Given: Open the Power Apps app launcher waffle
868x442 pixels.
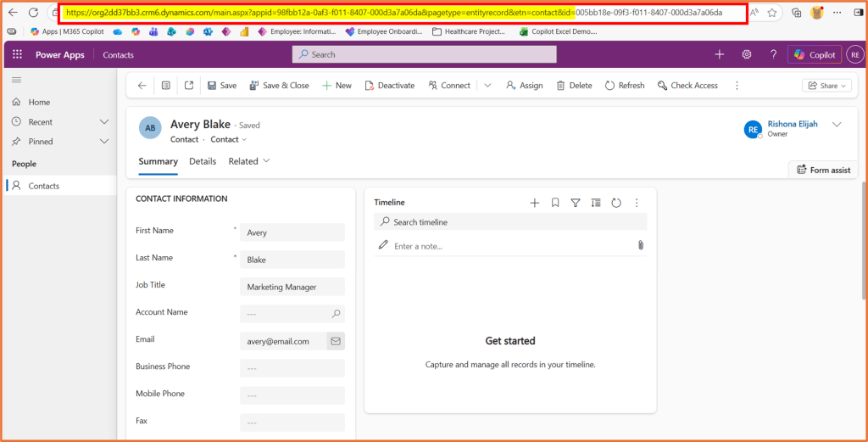Looking at the screenshot, I should click(x=17, y=54).
